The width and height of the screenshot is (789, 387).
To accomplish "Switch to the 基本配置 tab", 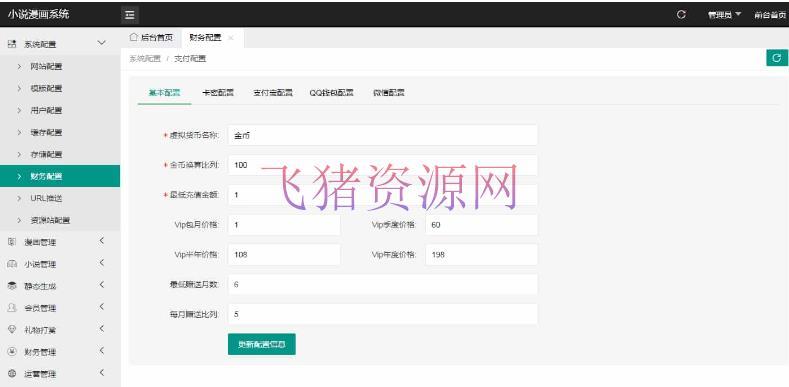I will [x=165, y=93].
